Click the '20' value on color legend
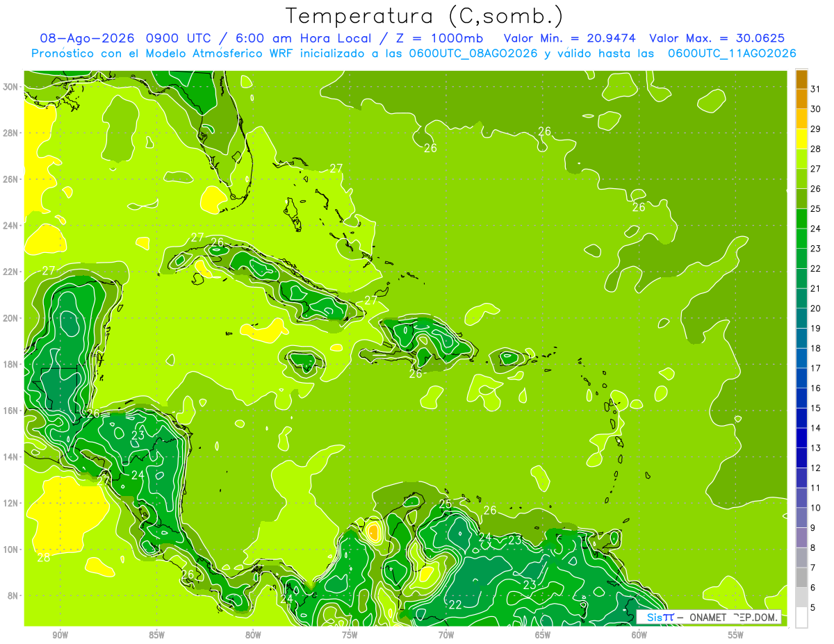 tap(815, 308)
